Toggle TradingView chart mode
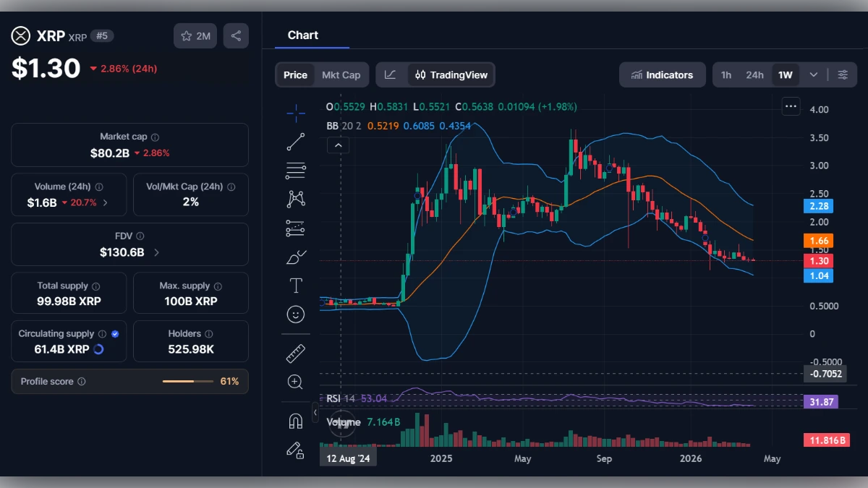Image resolution: width=868 pixels, height=488 pixels. point(448,74)
